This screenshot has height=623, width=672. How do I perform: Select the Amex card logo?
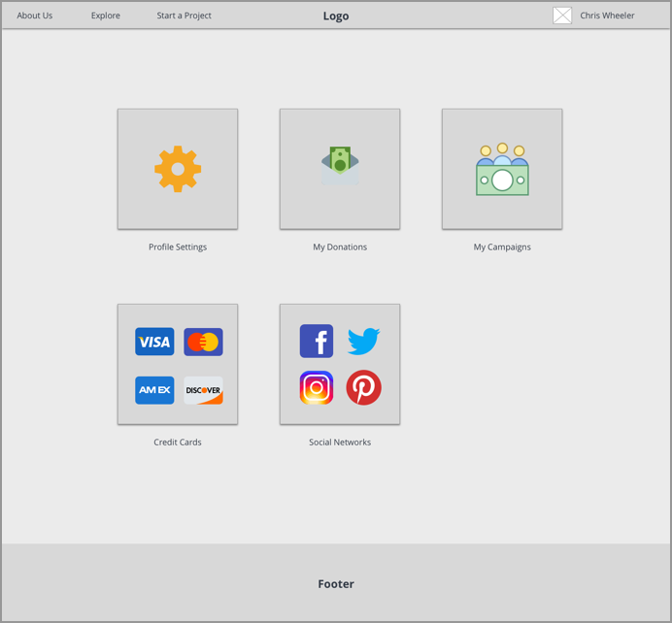pos(154,390)
